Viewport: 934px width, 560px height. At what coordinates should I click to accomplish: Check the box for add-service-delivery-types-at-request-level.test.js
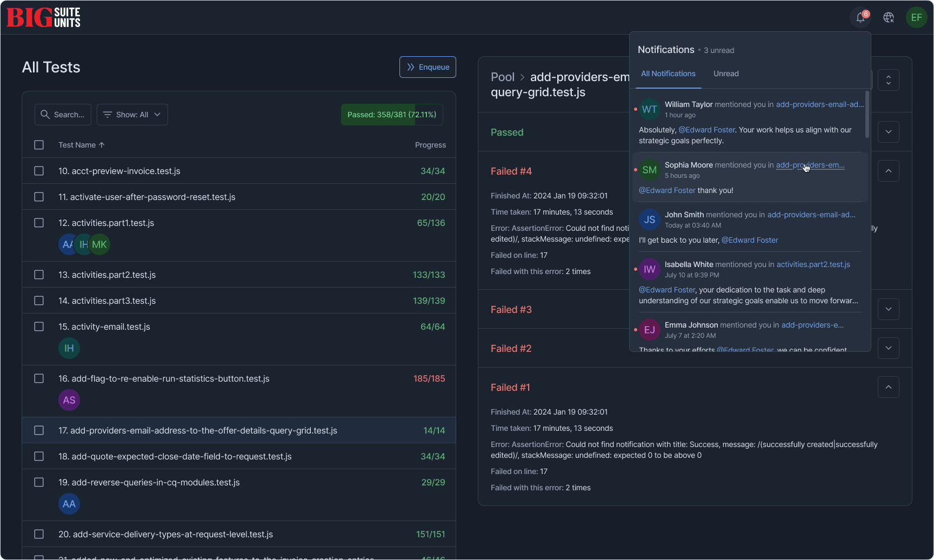(39, 534)
